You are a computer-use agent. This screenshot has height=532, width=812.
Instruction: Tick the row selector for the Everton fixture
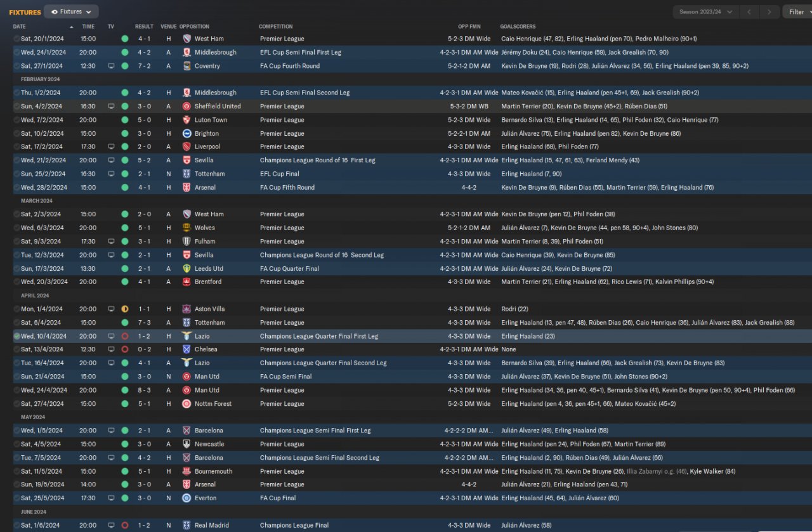[16, 498]
